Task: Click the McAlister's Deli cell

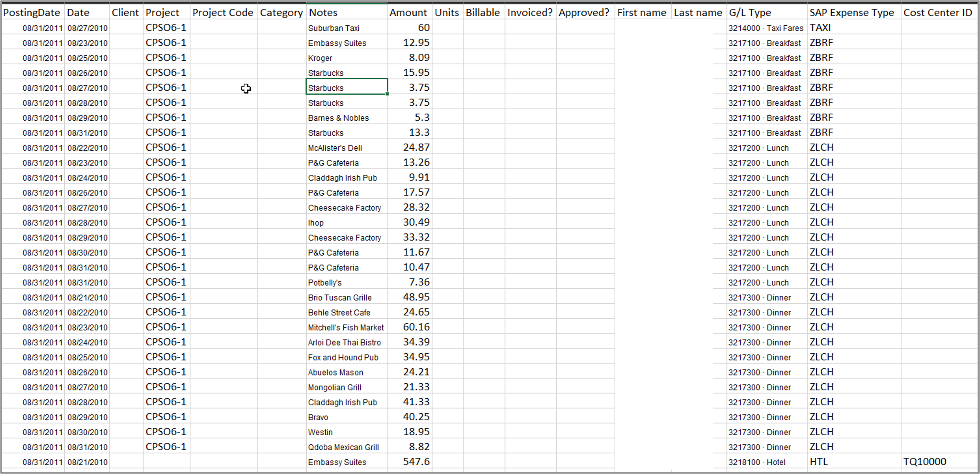Action: coord(347,147)
